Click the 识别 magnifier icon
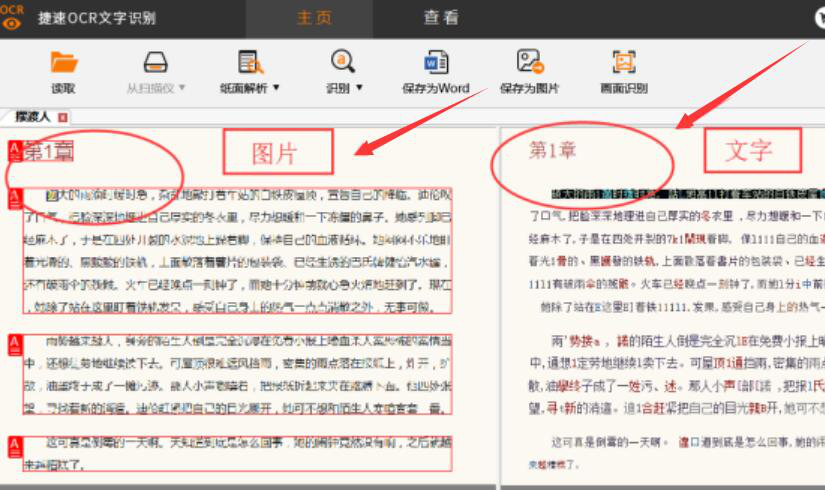 [x=343, y=62]
